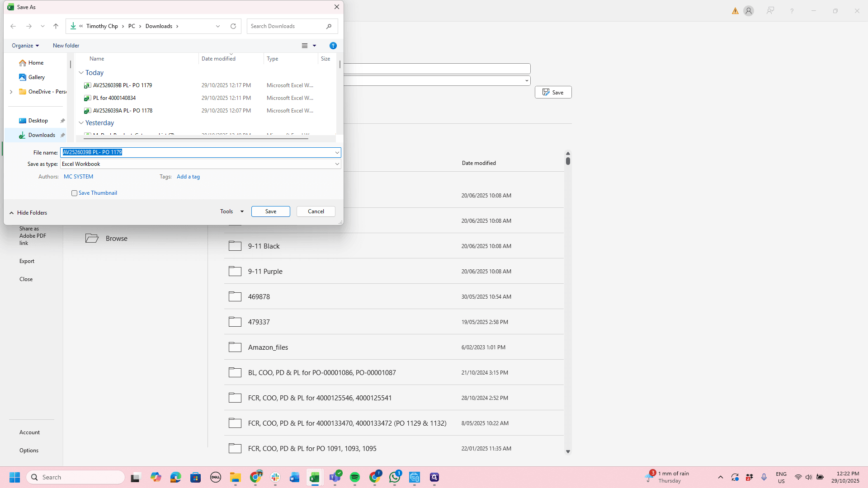Screen dimensions: 868x488
Task: Click the account profile icon in Excel
Action: coord(749,11)
